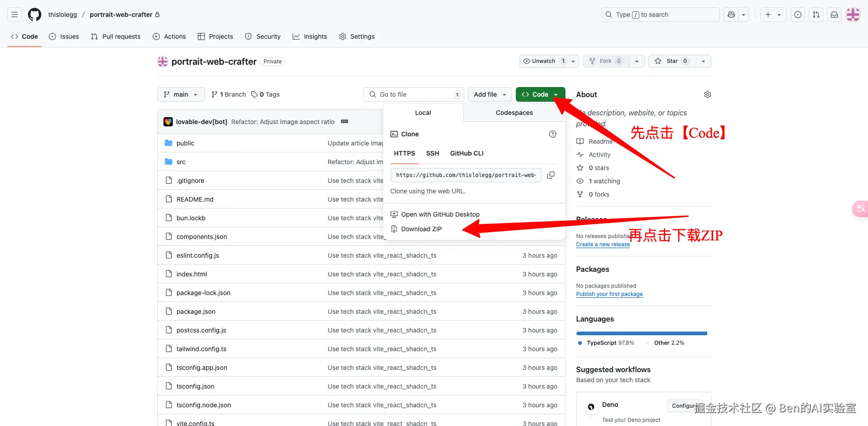Open the tailwind.config.ts file
This screenshot has width=868, height=426.
click(x=201, y=349)
